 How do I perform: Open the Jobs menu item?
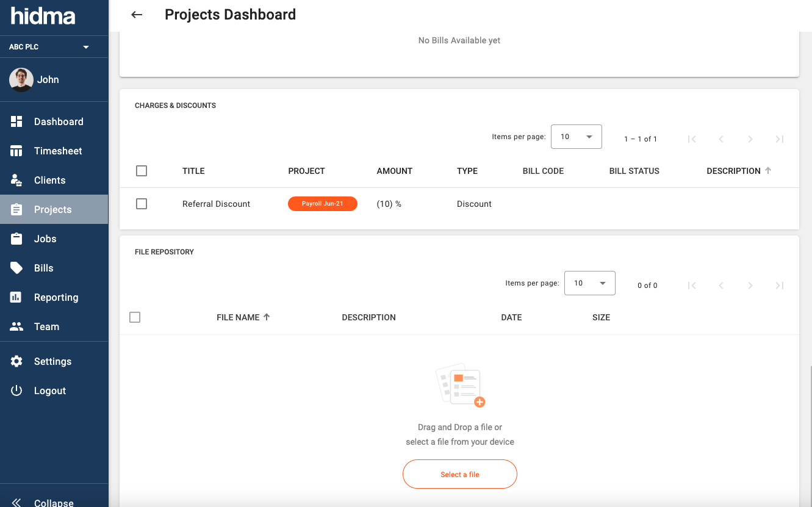coord(45,239)
